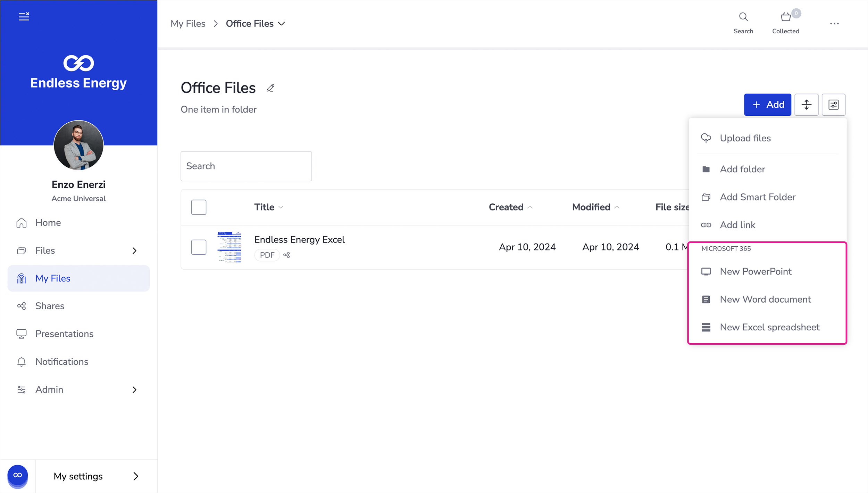
Task: Click the Add button
Action: click(x=768, y=105)
